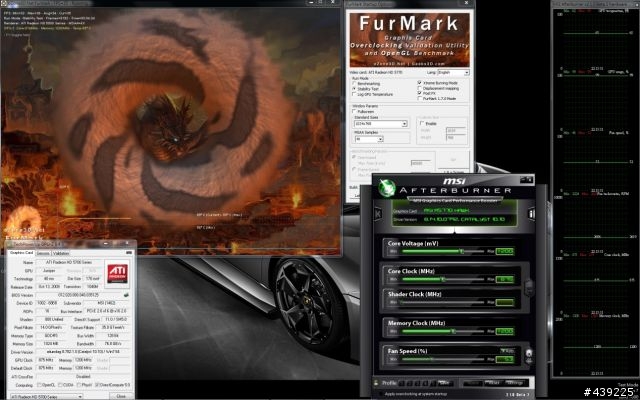Screen dimensions: 640x400
Task: Toggle Post FX checkbox in FurMark
Action: [419, 93]
